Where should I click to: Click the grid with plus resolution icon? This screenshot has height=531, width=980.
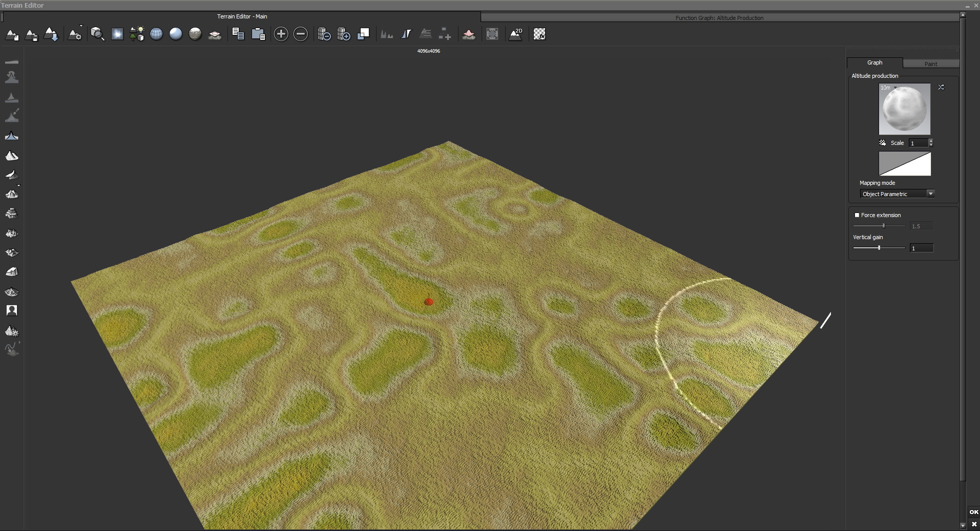(344, 34)
